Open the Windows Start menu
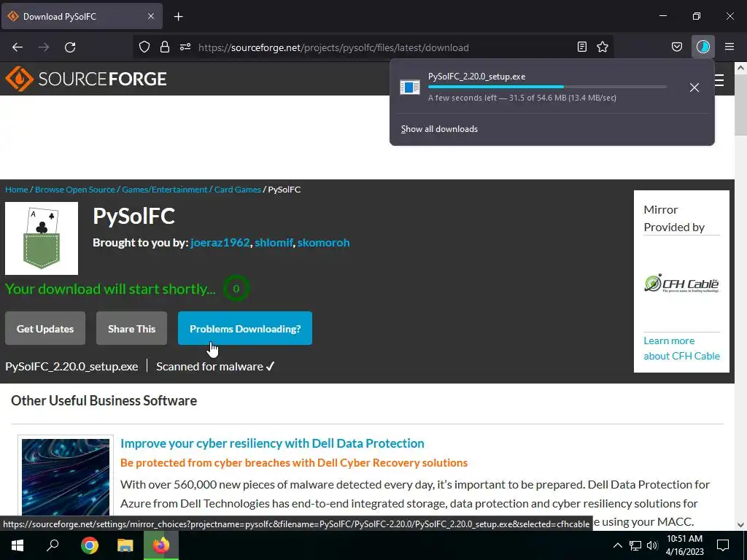 pos(18,545)
